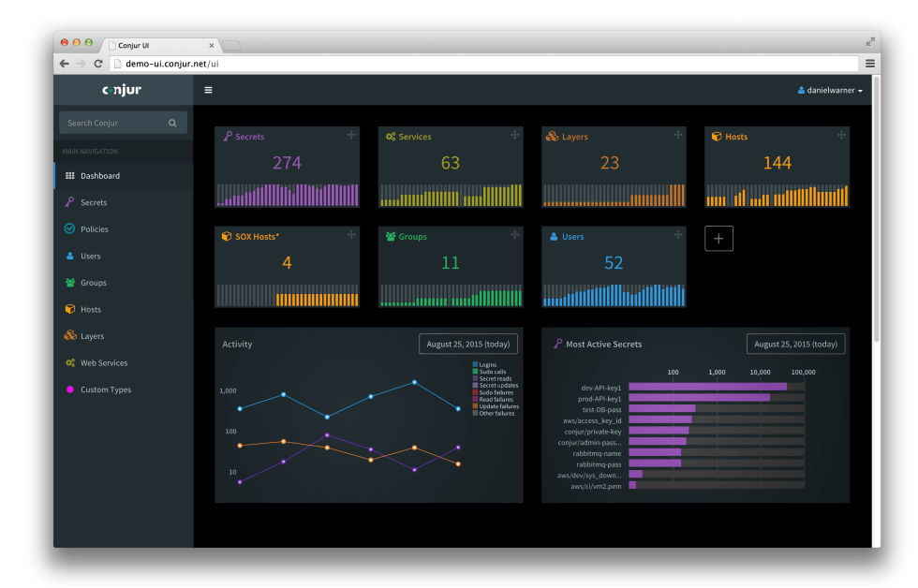Click move handle on Hosts widget

(x=841, y=136)
